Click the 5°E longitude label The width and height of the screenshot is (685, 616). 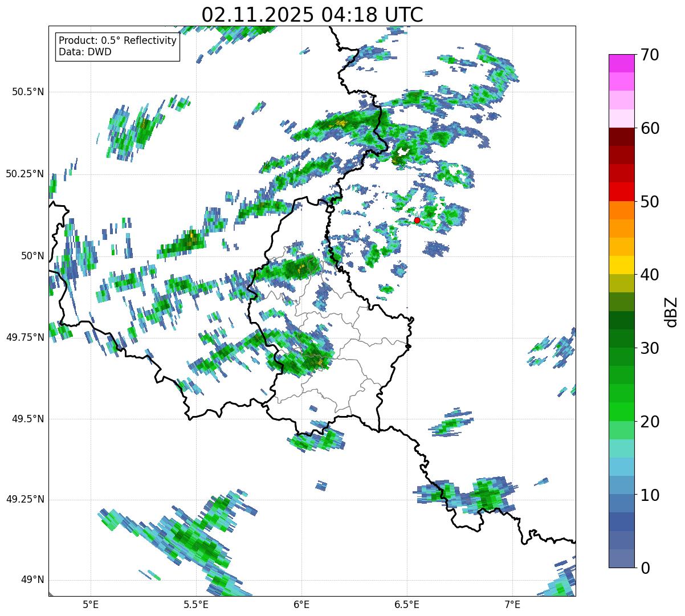click(x=91, y=604)
